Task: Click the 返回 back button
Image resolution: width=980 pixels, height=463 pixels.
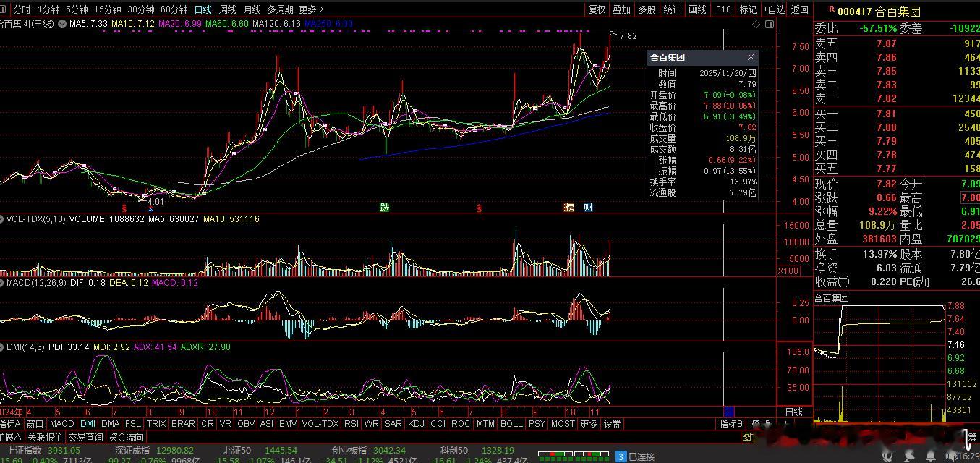Action: pyautogui.click(x=800, y=9)
